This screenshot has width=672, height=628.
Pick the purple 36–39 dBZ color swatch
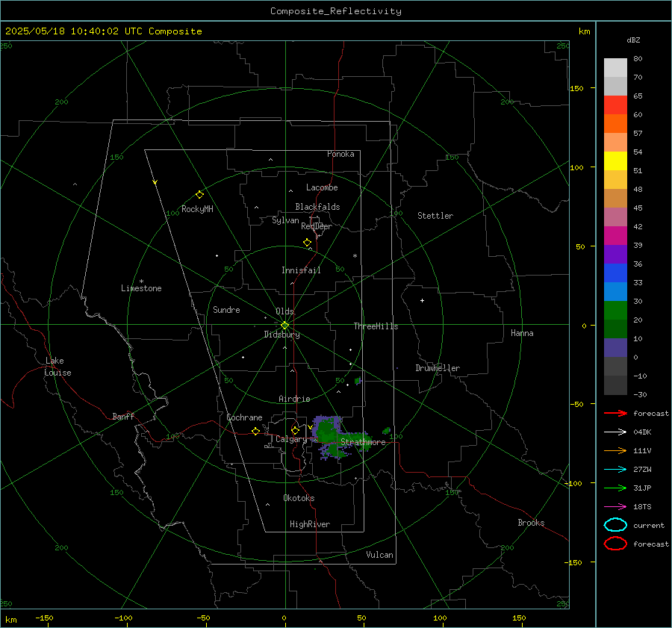click(615, 254)
